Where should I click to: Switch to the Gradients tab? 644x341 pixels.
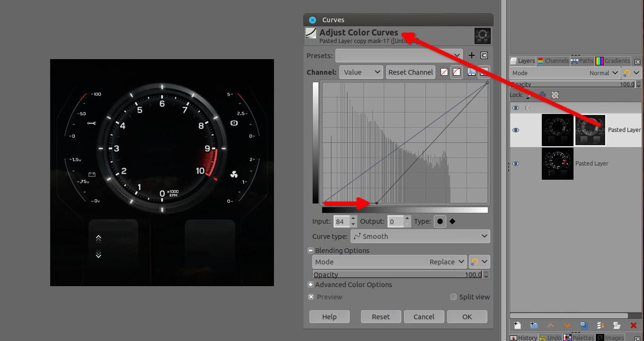[613, 61]
